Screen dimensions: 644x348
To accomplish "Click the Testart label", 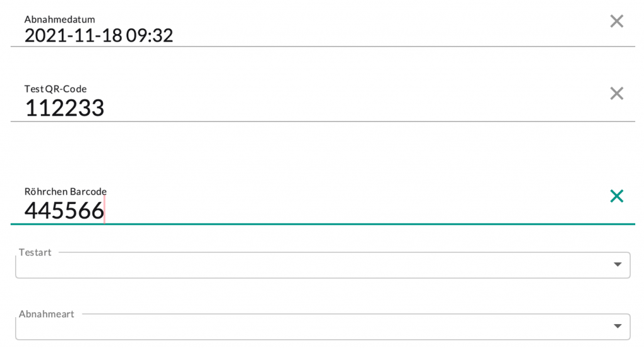I will tap(35, 252).
